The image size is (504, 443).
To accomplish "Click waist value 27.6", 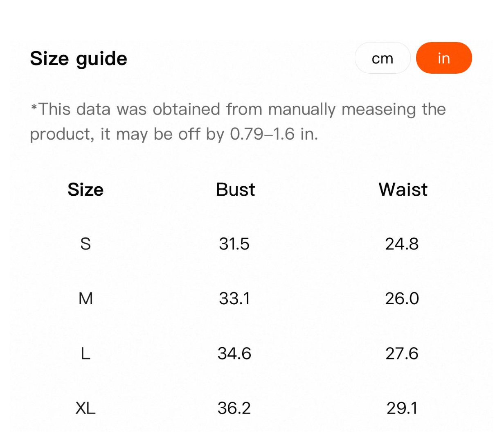I will tap(402, 353).
